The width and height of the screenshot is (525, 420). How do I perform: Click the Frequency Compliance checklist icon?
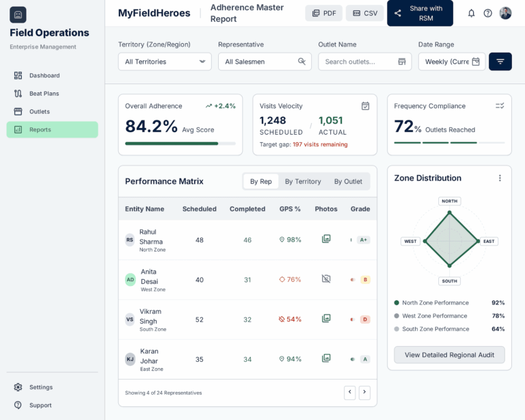click(x=500, y=106)
